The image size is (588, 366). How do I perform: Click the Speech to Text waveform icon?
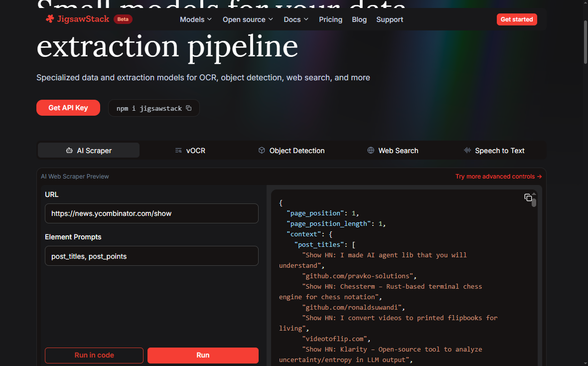467,151
